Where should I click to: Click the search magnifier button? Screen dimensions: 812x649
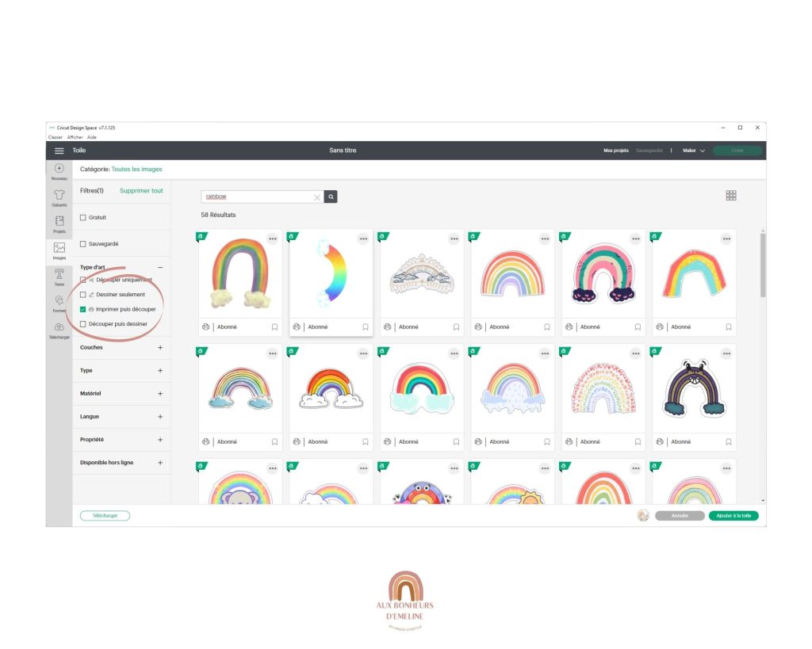(331, 197)
